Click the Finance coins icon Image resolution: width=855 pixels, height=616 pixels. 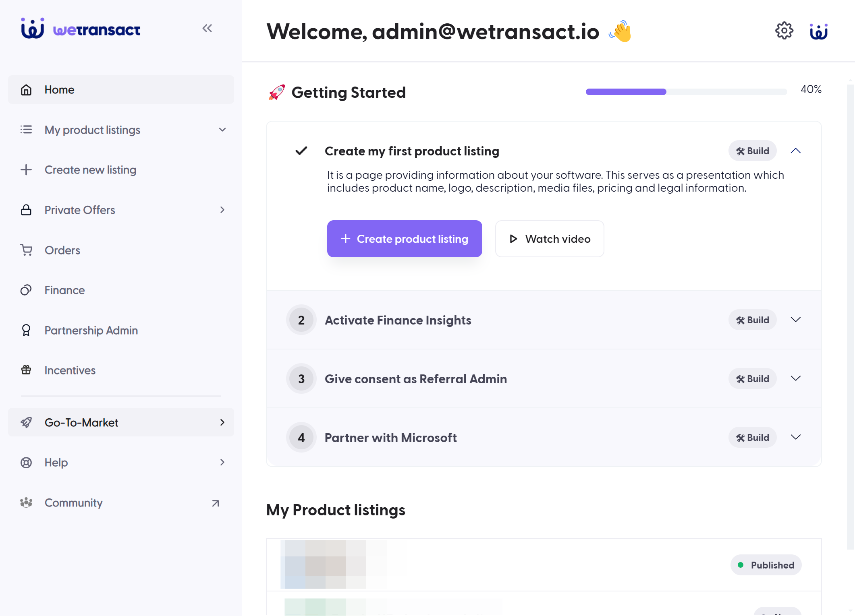pos(26,290)
